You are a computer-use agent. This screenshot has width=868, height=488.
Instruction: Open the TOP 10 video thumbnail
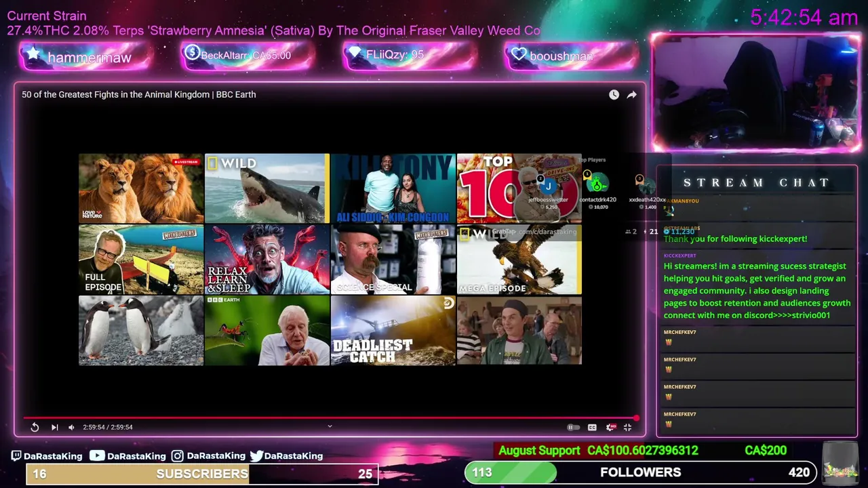(519, 188)
